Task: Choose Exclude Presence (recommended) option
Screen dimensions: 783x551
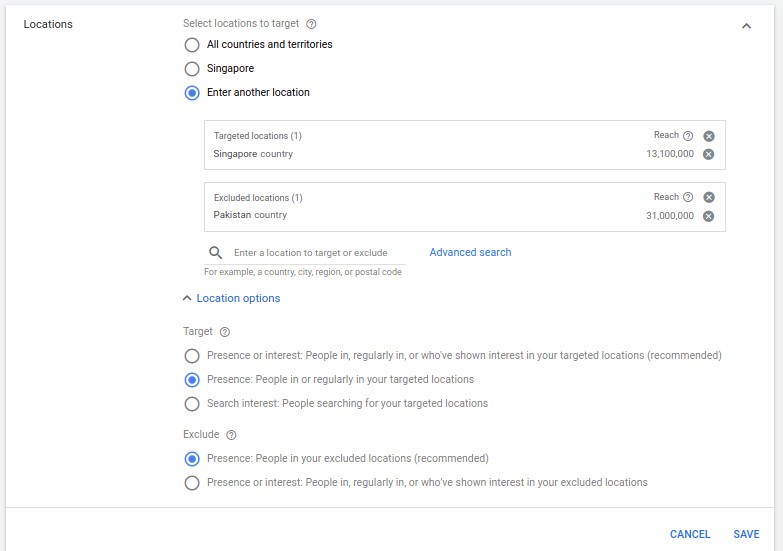Action: [192, 459]
